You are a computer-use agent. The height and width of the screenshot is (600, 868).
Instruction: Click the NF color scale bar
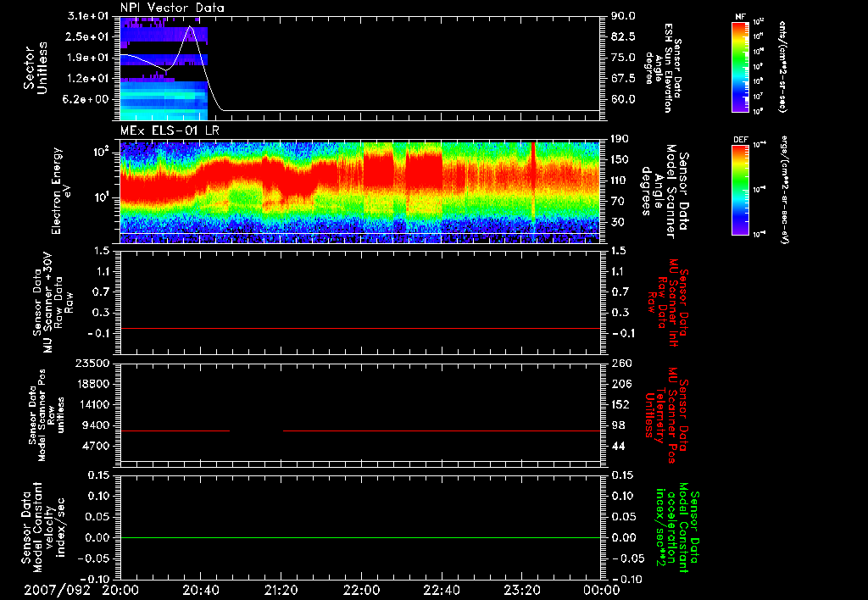pyautogui.click(x=740, y=67)
